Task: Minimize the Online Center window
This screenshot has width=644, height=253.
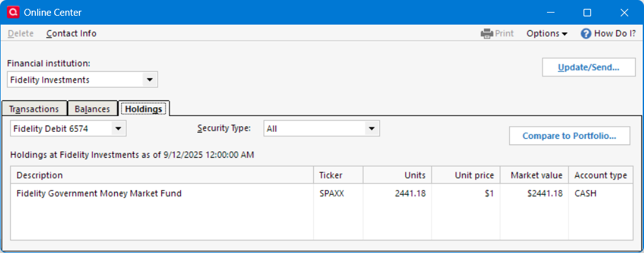Action: (x=550, y=13)
